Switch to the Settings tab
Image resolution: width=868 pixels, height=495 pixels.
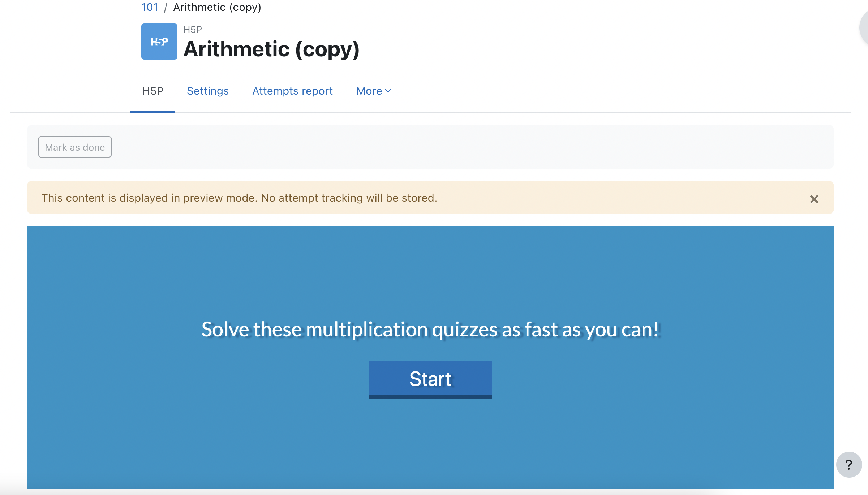coord(208,91)
